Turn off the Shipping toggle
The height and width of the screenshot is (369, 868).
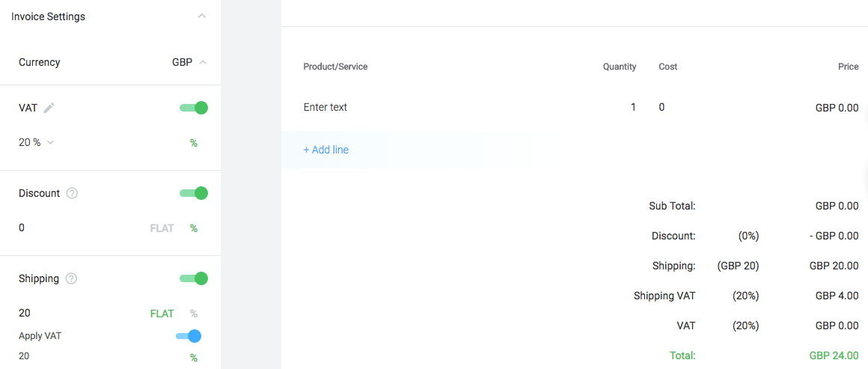point(194,278)
